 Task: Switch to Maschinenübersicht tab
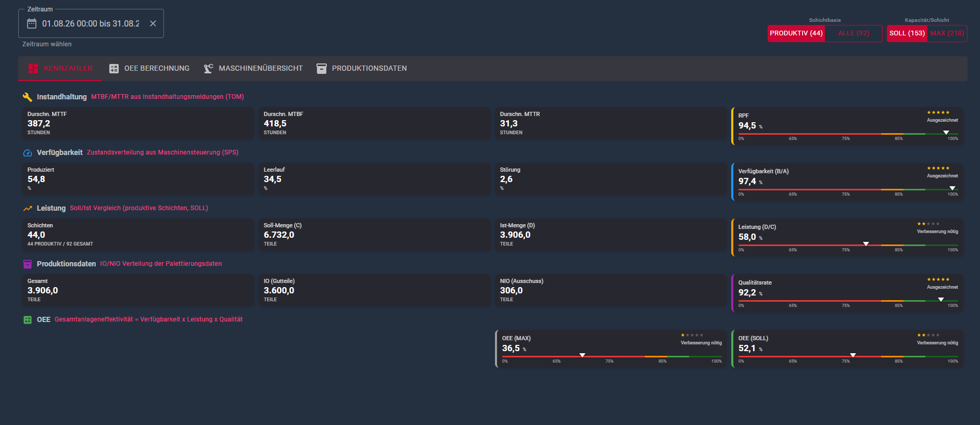[x=253, y=69]
